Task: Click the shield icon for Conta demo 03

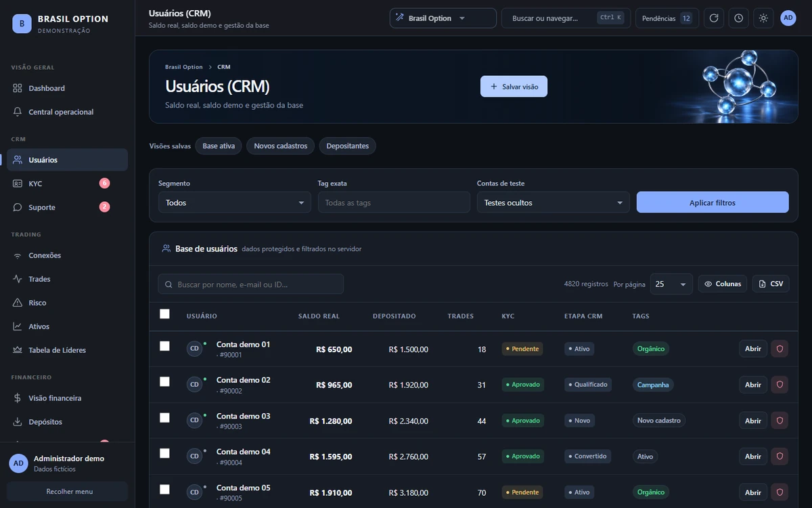Action: click(780, 421)
